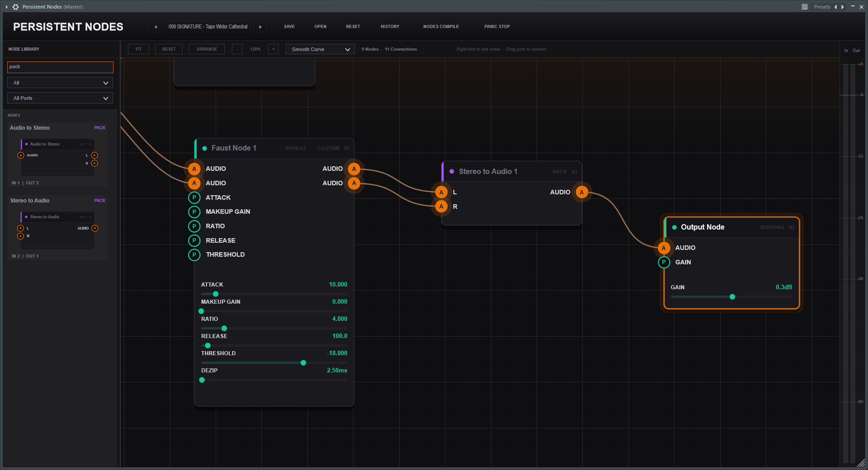
Task: Open the HISTORY menu
Action: 390,27
